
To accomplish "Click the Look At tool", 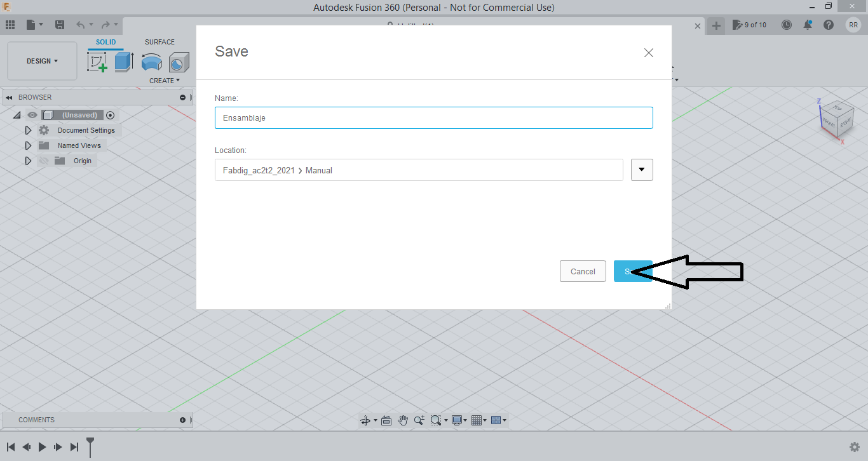I will tap(386, 420).
